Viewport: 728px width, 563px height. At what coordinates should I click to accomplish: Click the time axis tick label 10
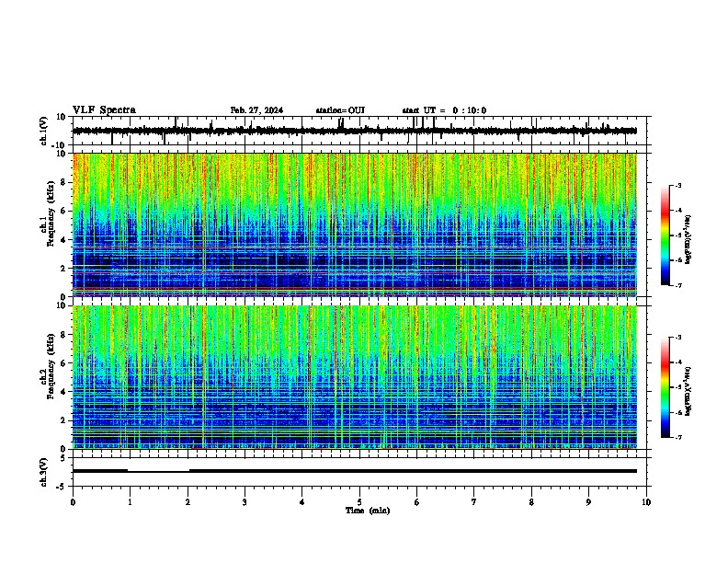pos(646,502)
